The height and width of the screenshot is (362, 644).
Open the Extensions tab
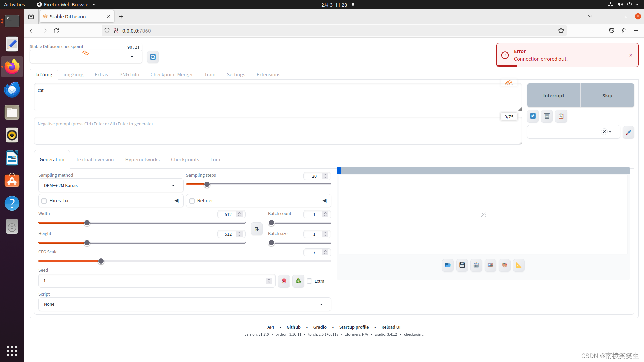click(268, 74)
